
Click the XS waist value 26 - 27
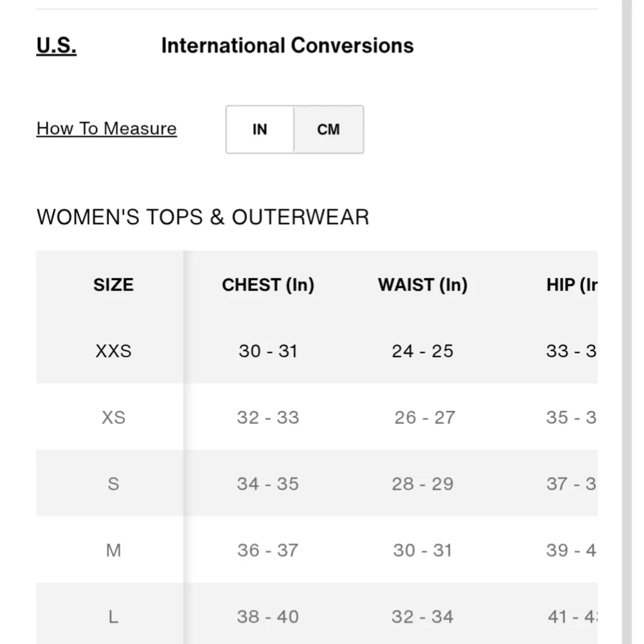click(424, 417)
